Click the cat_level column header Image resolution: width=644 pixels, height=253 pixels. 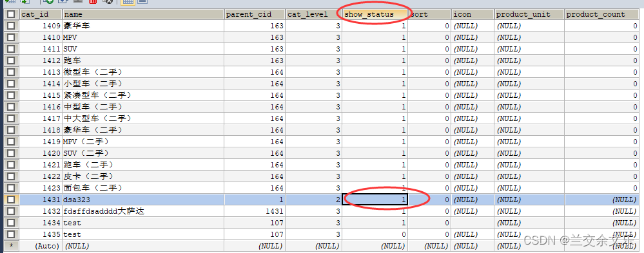point(313,14)
